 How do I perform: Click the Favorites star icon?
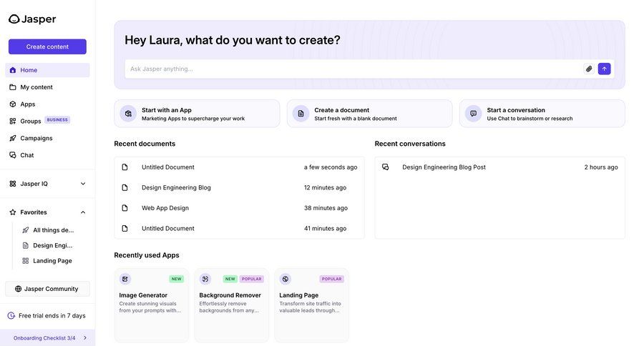(x=13, y=212)
